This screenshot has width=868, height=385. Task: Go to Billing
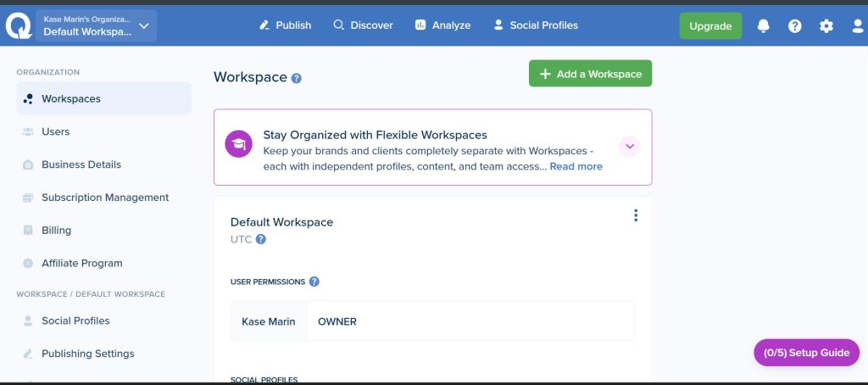click(x=104, y=231)
